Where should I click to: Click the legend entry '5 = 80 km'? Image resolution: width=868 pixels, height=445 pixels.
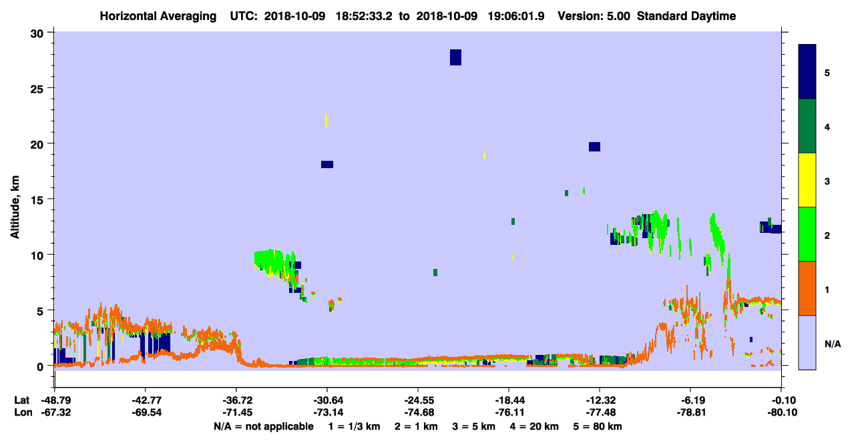[598, 426]
